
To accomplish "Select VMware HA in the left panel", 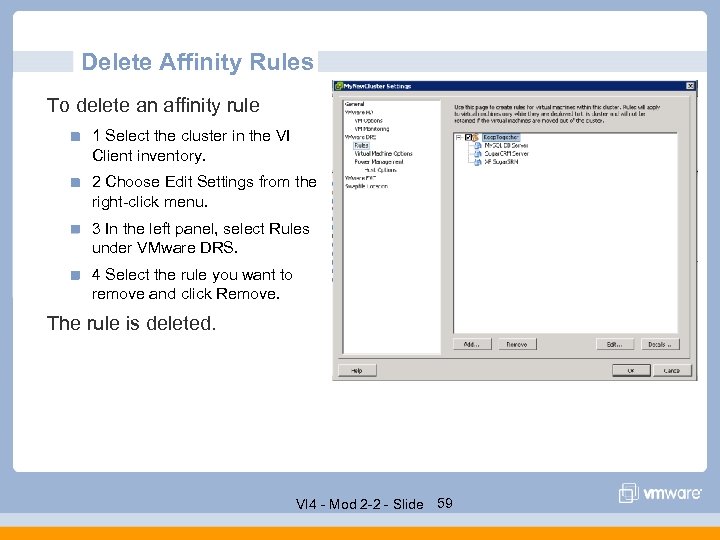I will 359,112.
